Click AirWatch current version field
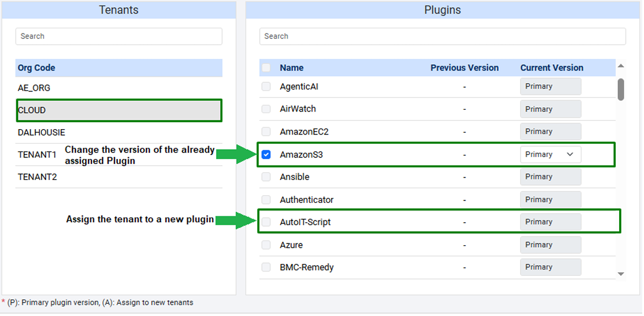 (550, 109)
